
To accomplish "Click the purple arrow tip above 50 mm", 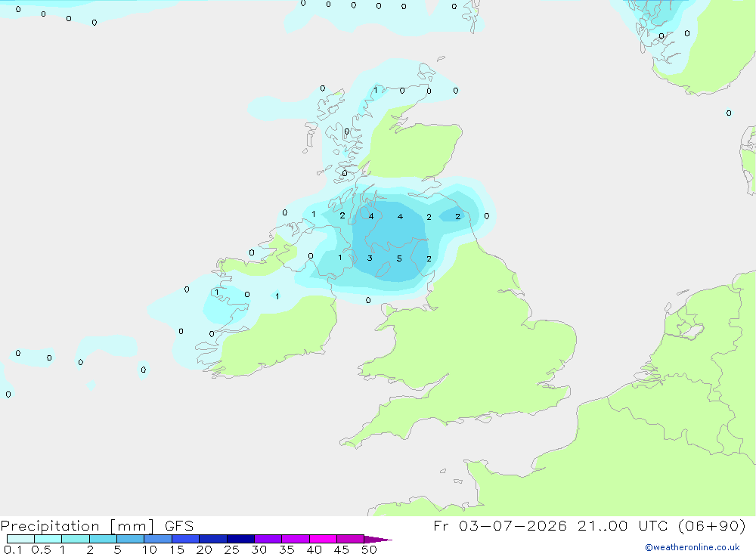I will pos(377,540).
